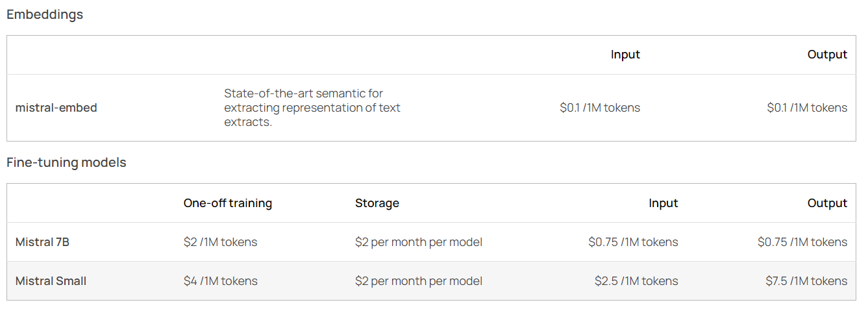Image resolution: width=868 pixels, height=322 pixels.
Task: Click the Fine-tuning Input column header
Action: pyautogui.click(x=663, y=203)
